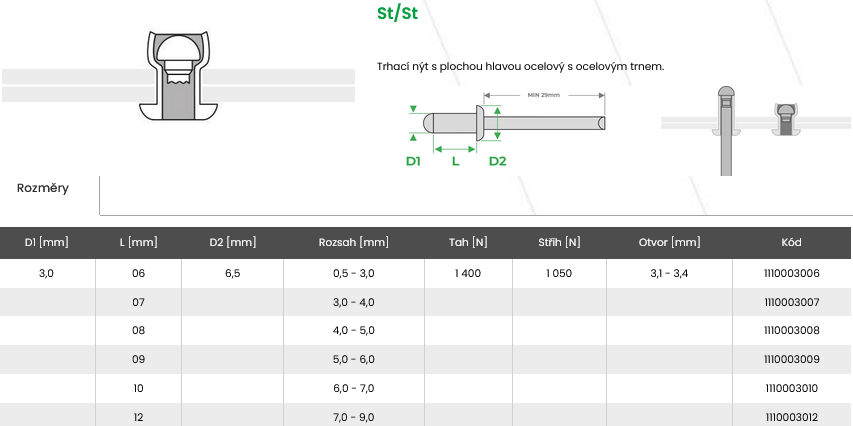Click product code 1110003010
Image resolution: width=853 pixels, height=426 pixels.
tap(791, 388)
